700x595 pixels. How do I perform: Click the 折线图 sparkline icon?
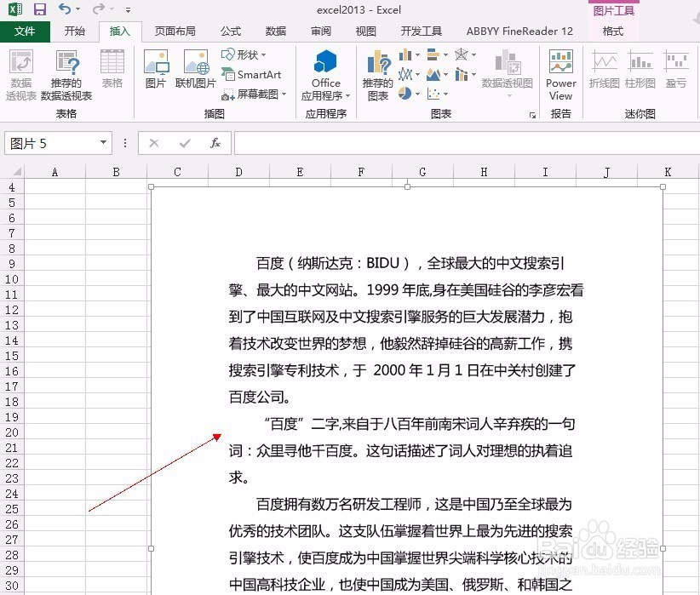click(x=604, y=69)
